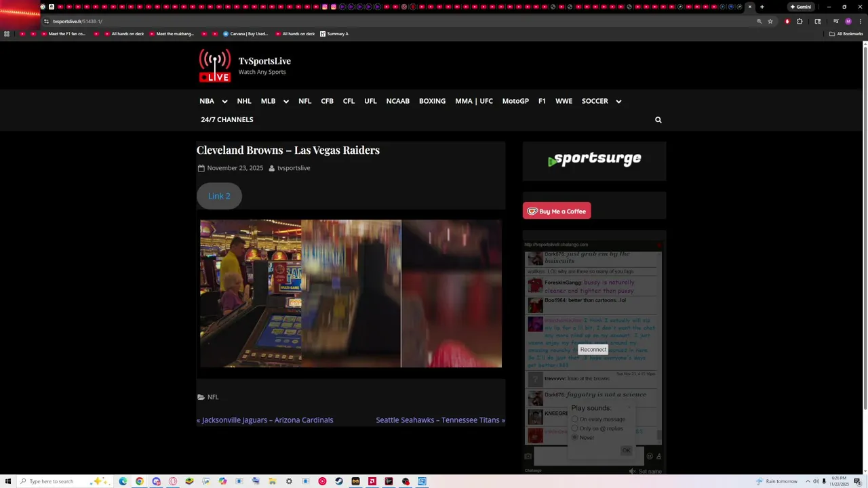868x488 pixels.
Task: Open the UFL menu item
Action: tap(370, 101)
